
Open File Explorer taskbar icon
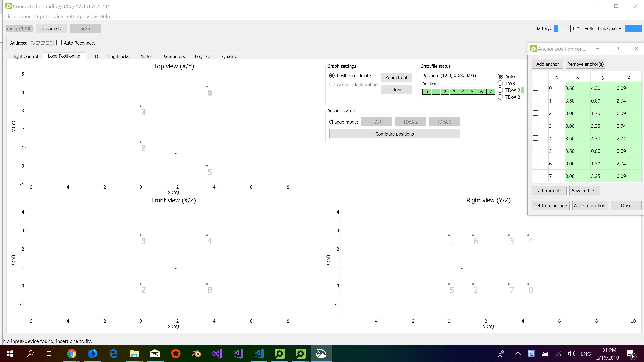(134, 354)
